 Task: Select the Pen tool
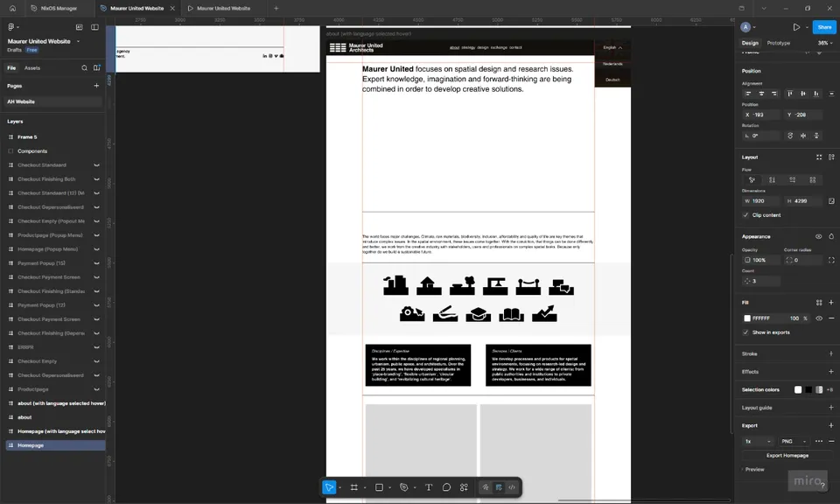(x=404, y=487)
